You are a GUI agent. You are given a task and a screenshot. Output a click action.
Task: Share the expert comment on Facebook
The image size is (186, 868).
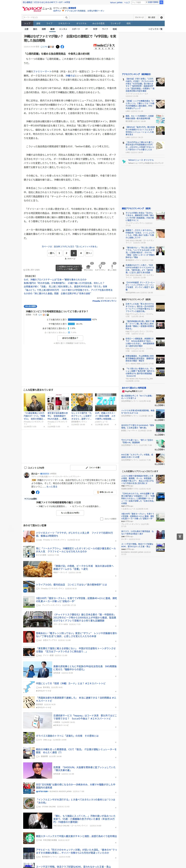(x=38, y=492)
